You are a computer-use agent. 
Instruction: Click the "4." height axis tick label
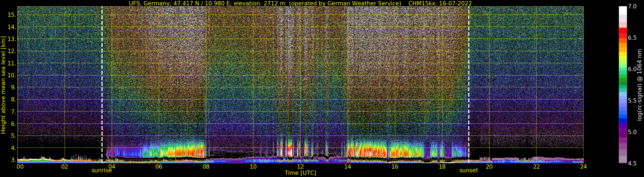coord(13,148)
